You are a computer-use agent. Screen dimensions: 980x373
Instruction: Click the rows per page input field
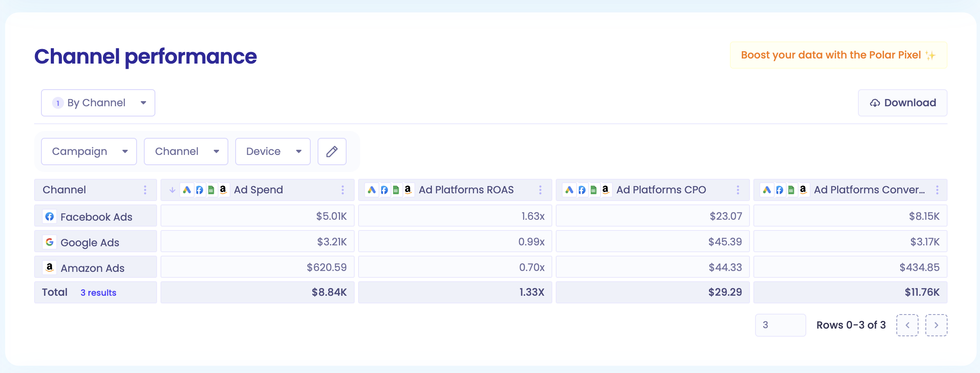click(x=781, y=325)
